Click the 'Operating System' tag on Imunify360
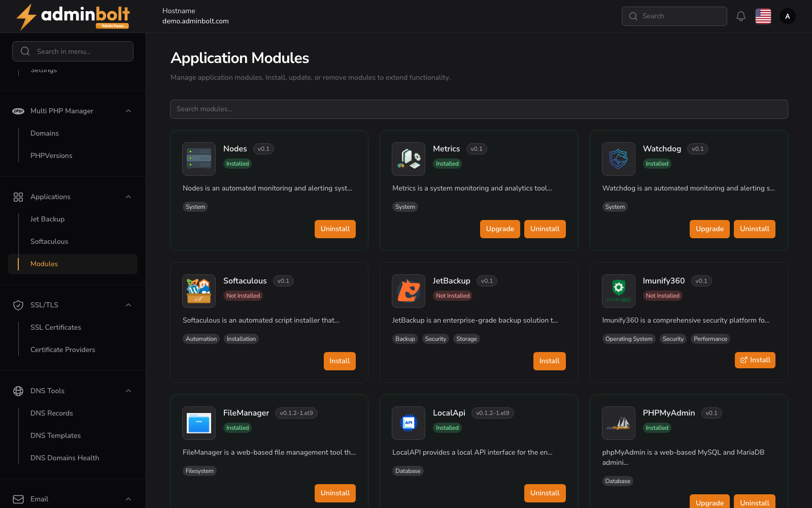Image resolution: width=812 pixels, height=508 pixels. tap(629, 339)
